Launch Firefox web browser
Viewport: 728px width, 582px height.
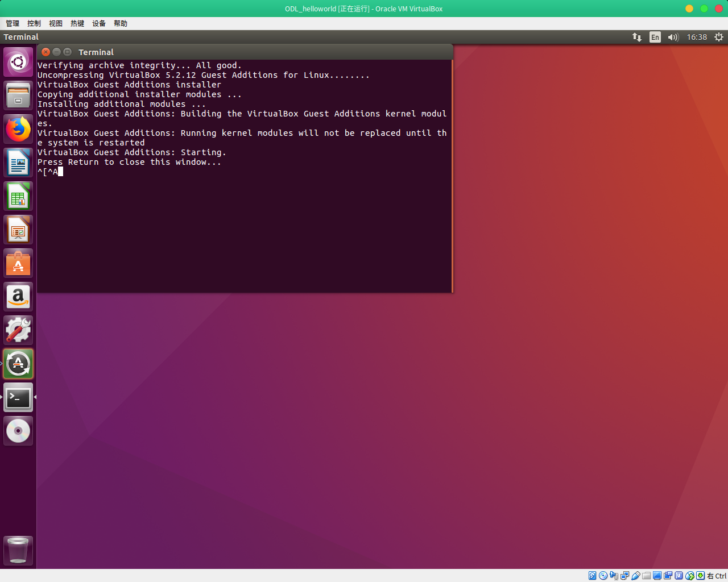[18, 129]
